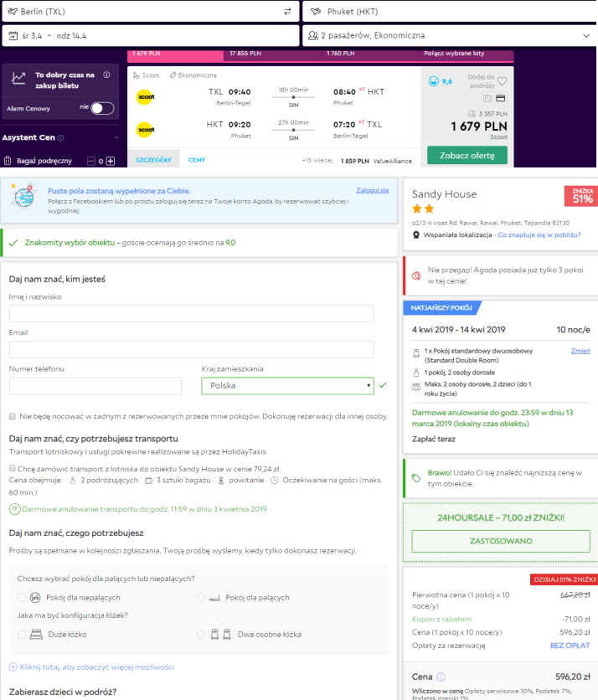Click the twin beds icon
This screenshot has width=598, height=700.
pyautogui.click(x=220, y=635)
